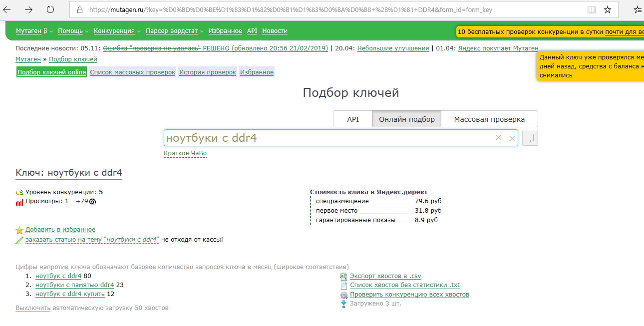Clear the search field with the rightmost X
644x326 pixels.
pyautogui.click(x=512, y=139)
